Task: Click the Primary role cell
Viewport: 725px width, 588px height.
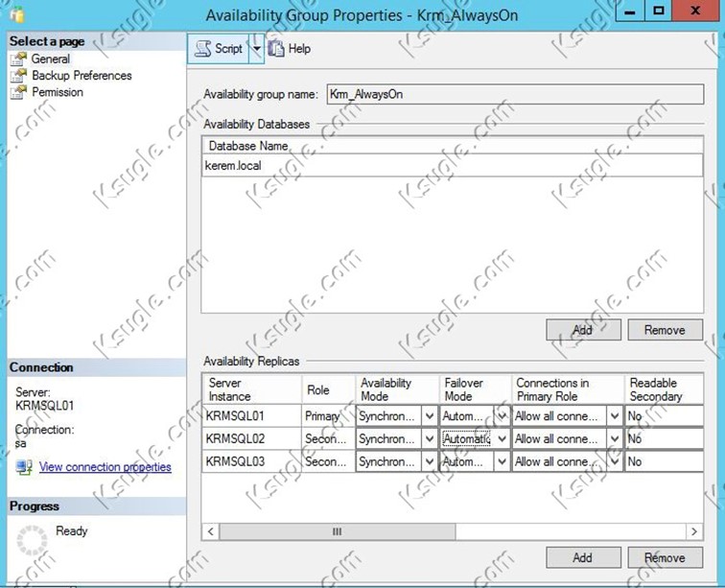Action: (x=328, y=416)
